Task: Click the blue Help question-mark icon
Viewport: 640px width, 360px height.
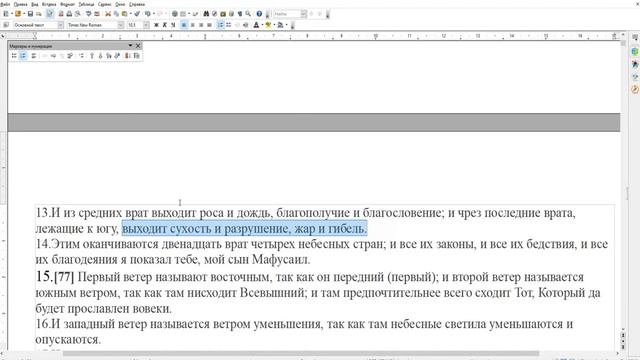Action: pos(259,14)
